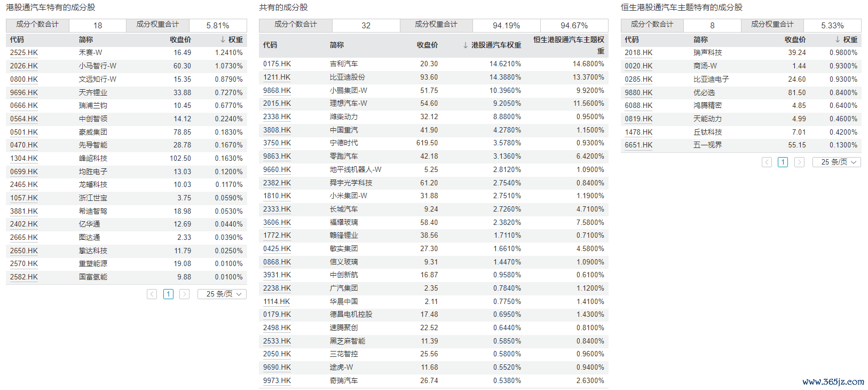Viewport: 868px width, 390px height.
Task: Click the 1.2410% weight value
Action: coord(229,53)
